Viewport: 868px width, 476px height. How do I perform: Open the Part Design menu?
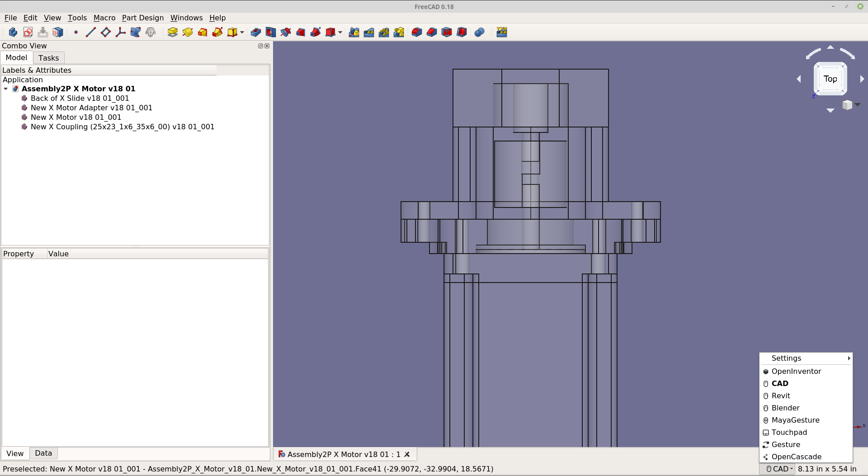[143, 18]
